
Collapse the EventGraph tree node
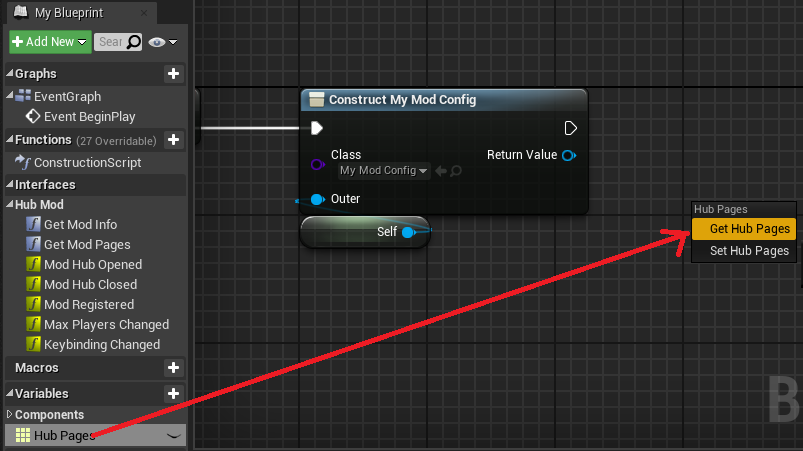(x=9, y=96)
